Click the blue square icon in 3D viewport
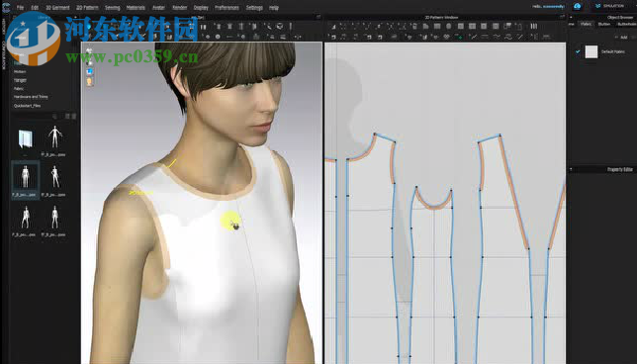Viewport: 637px width, 364px height. tap(90, 71)
